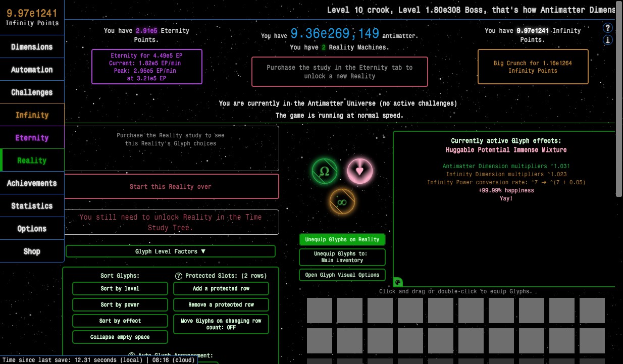Click Eternity for 4.49e5 EP button

pos(147,67)
